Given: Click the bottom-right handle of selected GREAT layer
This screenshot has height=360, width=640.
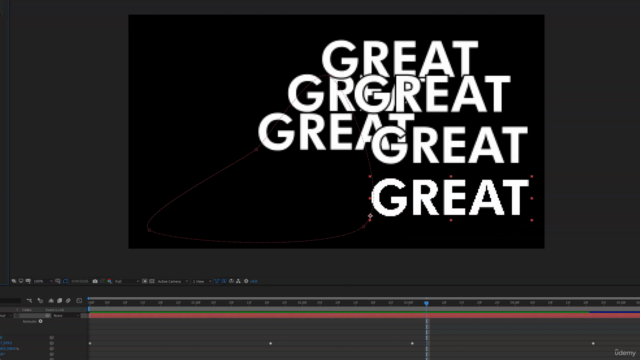Looking at the screenshot, I should 532,220.
